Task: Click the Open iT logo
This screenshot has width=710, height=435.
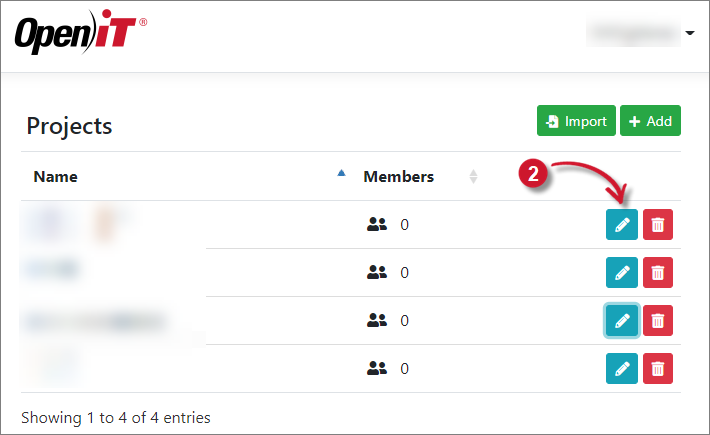Action: click(80, 35)
